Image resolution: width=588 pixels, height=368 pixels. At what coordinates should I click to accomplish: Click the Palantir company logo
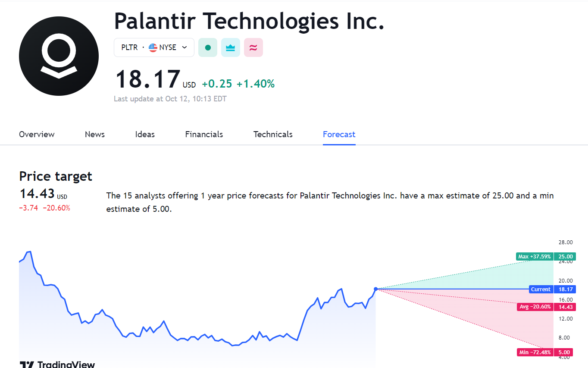59,56
